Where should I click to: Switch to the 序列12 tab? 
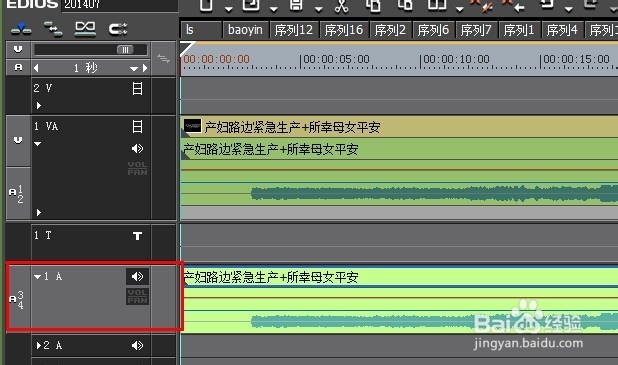294,30
